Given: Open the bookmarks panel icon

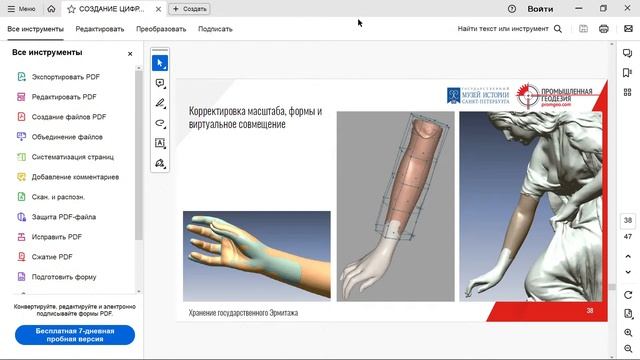Looking at the screenshot, I should tap(628, 73).
